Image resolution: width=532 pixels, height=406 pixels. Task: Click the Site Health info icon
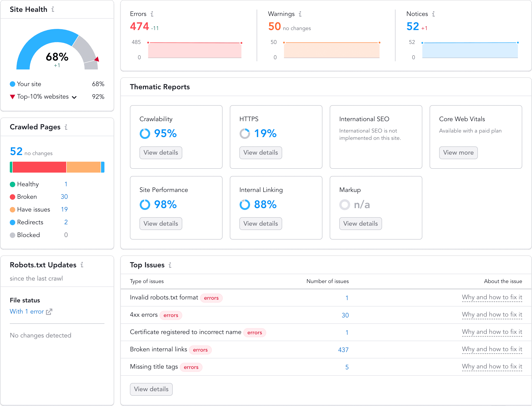point(53,9)
